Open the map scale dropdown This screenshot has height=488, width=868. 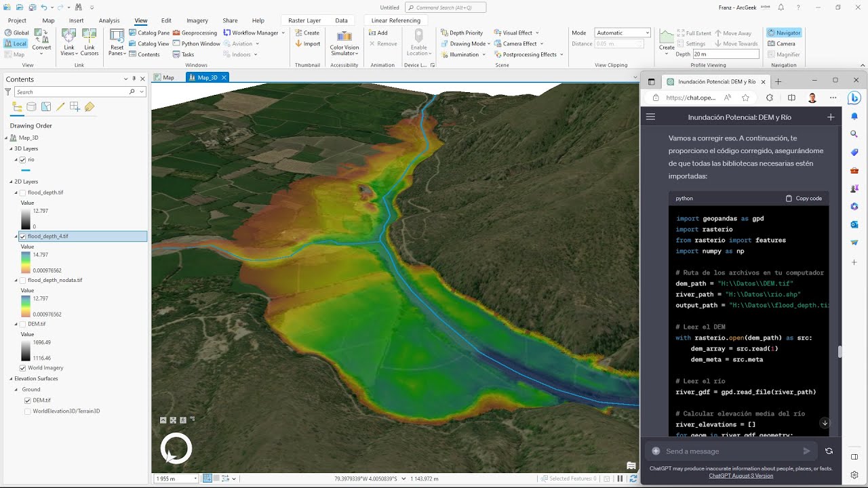195,479
